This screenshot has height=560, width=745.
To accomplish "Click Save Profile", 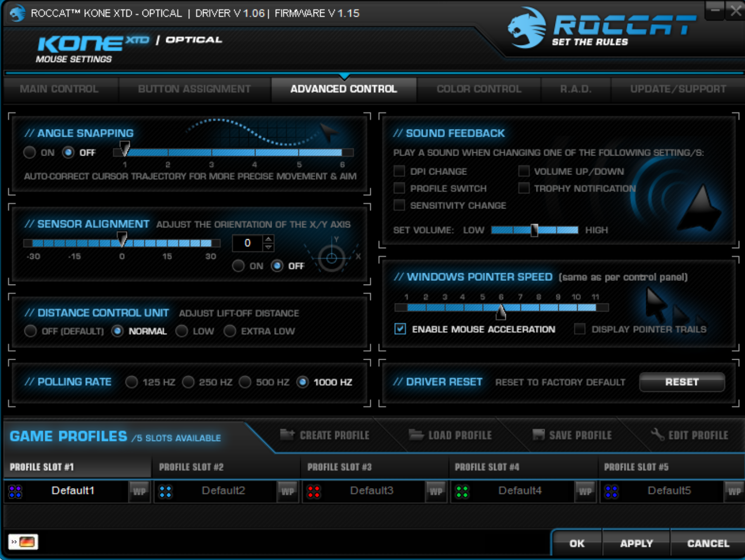I will (572, 435).
